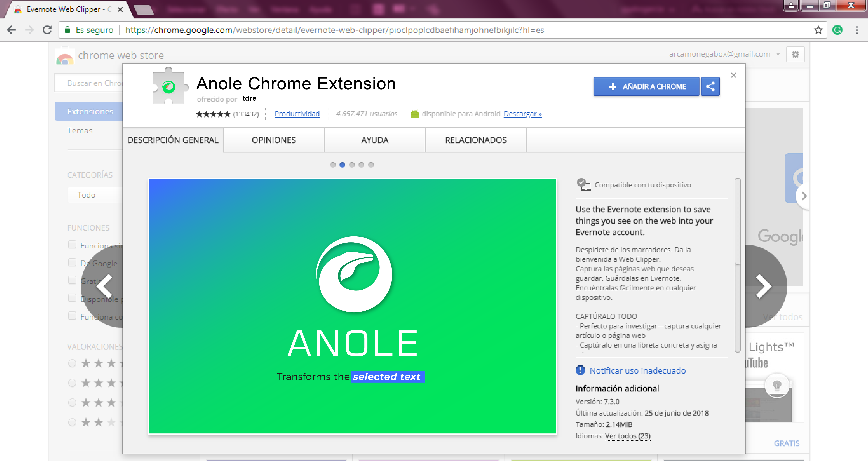This screenshot has width=868, height=461.
Task: Select the fifth carousel dot
Action: (x=371, y=165)
